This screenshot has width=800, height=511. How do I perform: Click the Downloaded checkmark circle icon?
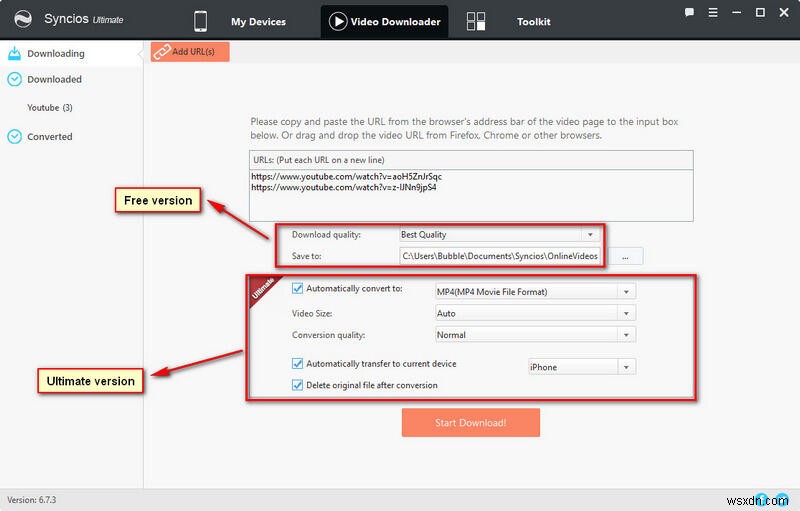click(x=15, y=79)
